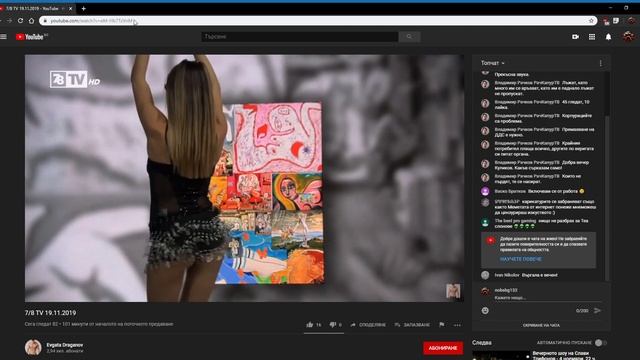Open the Evgata Draganov channel name
The height and width of the screenshot is (360, 640).
point(64,345)
